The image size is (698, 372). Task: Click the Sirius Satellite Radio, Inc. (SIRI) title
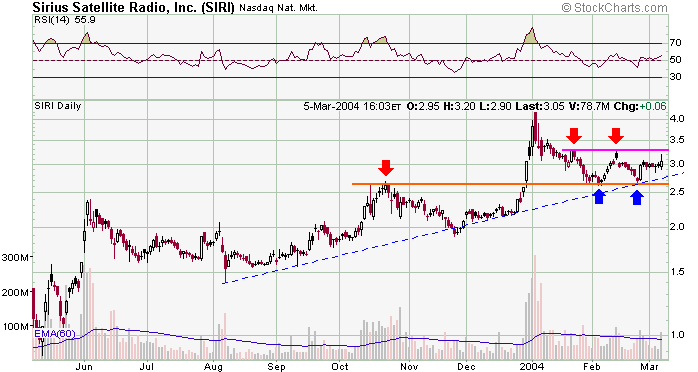(133, 8)
